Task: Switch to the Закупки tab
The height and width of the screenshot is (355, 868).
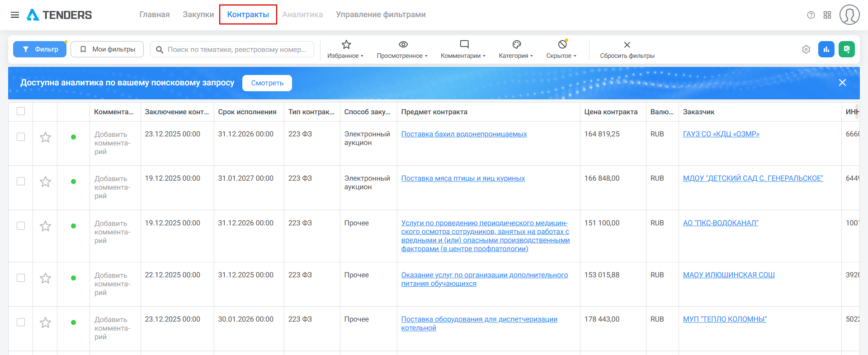Action: tap(198, 14)
